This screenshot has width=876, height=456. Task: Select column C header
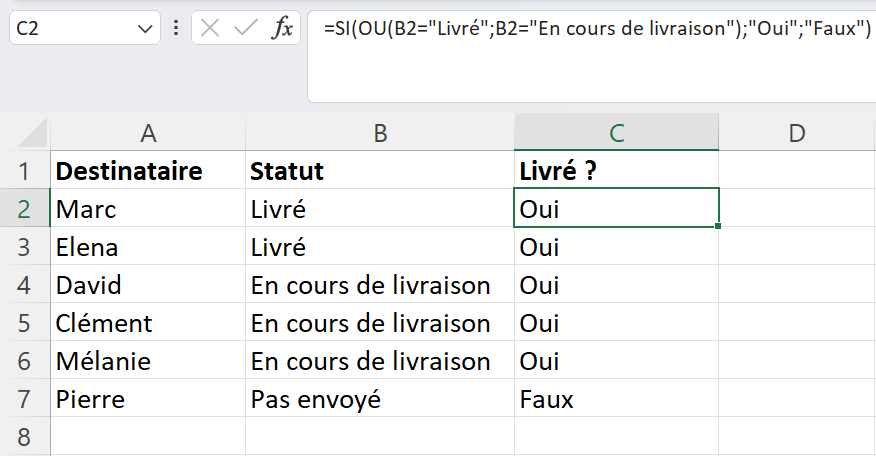tap(616, 133)
